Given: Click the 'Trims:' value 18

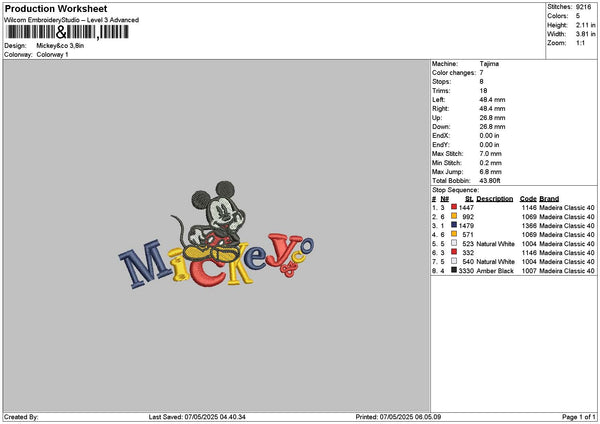Looking at the screenshot, I should (x=483, y=91).
